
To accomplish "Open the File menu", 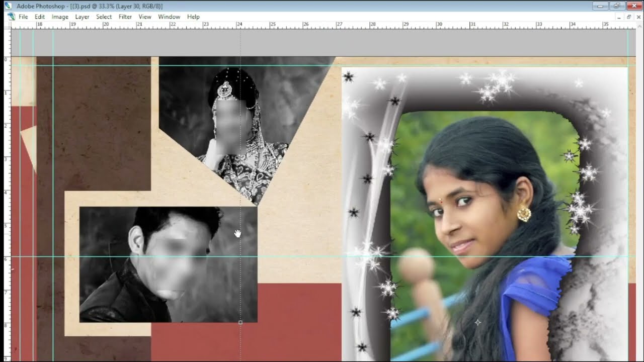I will [23, 17].
